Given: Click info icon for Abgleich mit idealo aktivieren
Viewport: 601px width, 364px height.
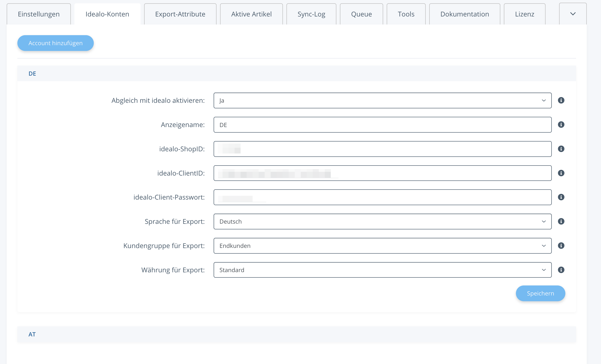Looking at the screenshot, I should [x=561, y=100].
